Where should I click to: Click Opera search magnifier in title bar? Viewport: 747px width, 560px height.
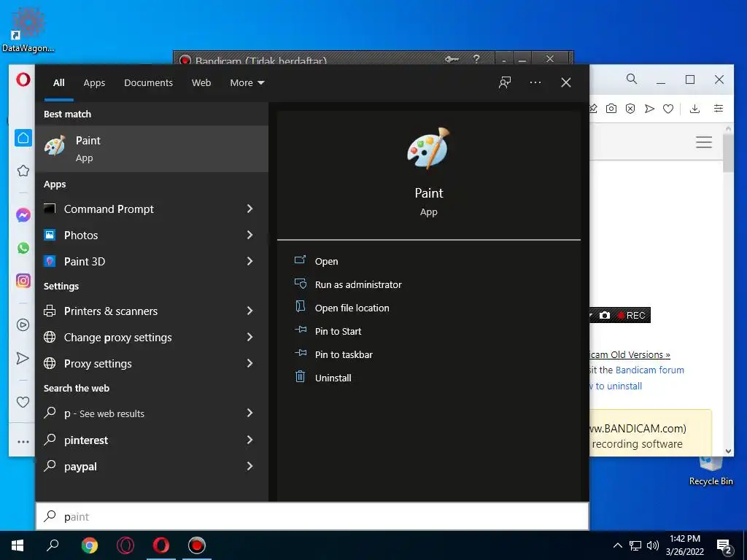tap(632, 79)
